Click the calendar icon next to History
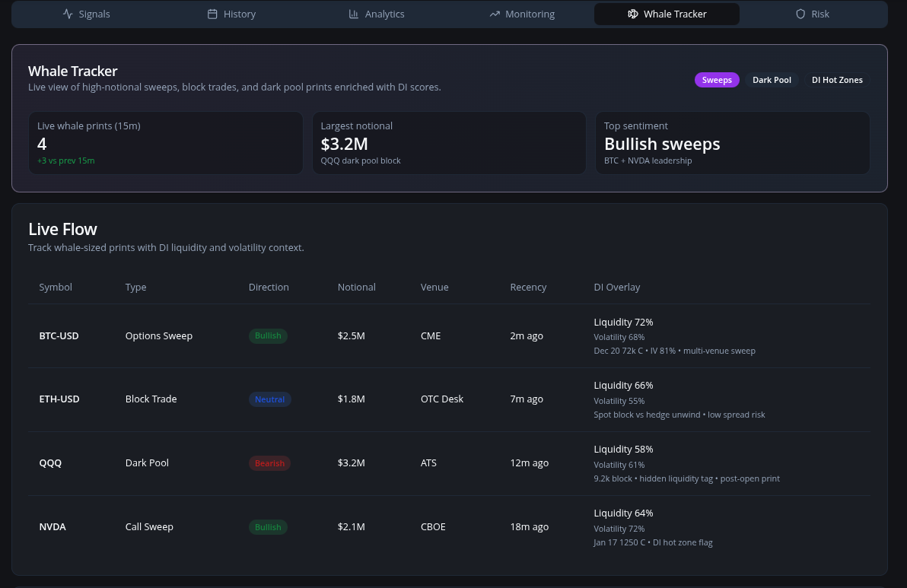Screen dimensions: 907x588 click(214, 14)
